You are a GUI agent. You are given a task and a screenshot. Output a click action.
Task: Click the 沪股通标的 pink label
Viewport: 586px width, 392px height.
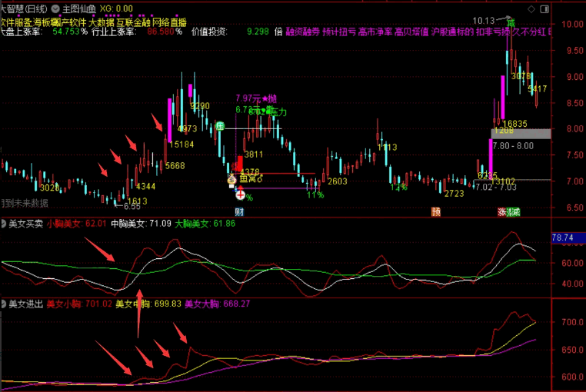(x=452, y=32)
